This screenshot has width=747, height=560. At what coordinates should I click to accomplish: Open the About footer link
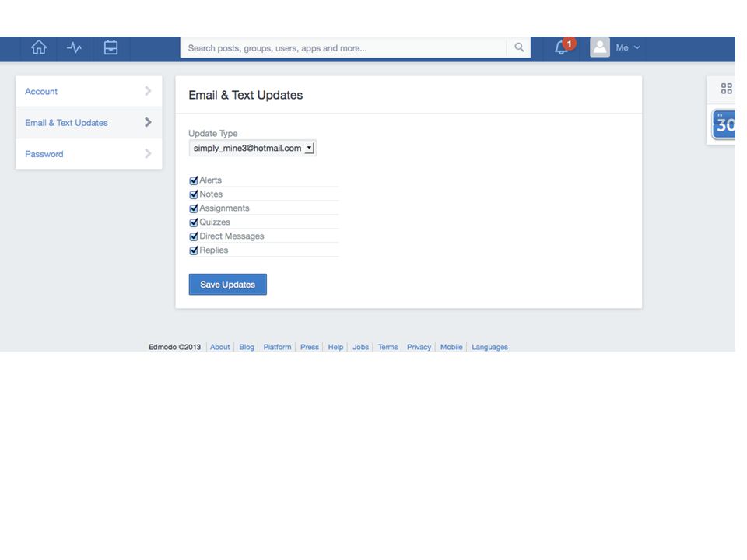[219, 347]
